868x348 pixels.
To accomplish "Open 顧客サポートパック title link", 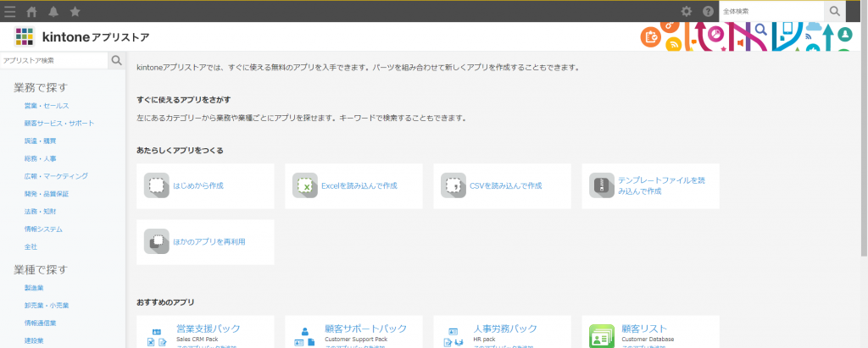I will point(366,329).
